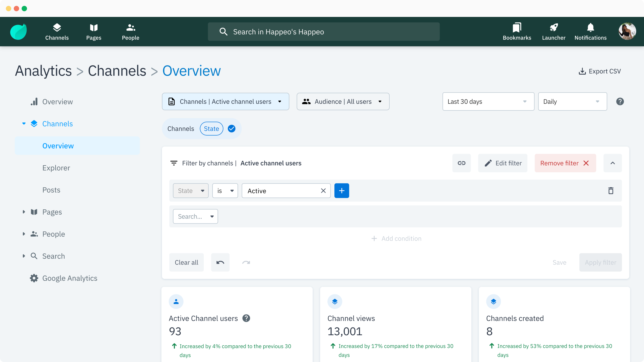
Task: Click in the Happeo search field
Action: [324, 32]
